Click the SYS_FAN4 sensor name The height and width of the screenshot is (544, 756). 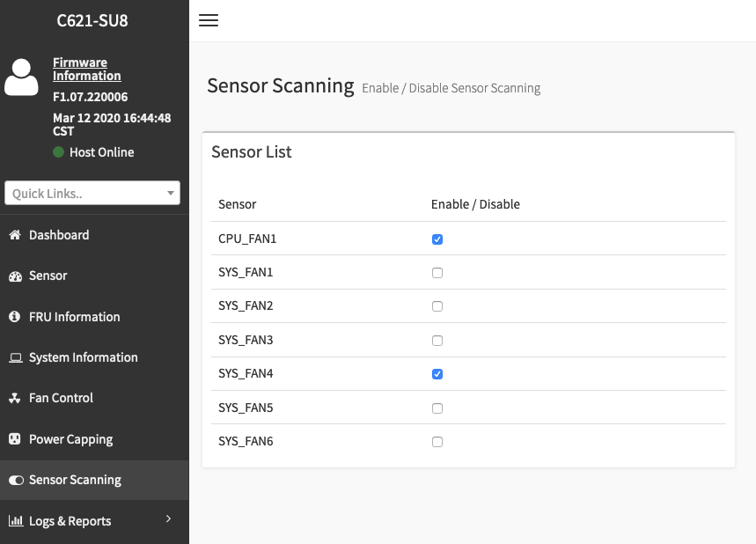(246, 373)
